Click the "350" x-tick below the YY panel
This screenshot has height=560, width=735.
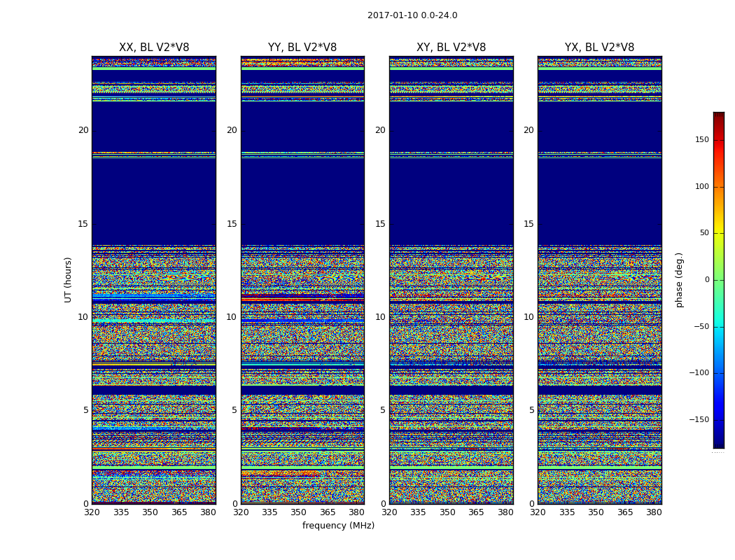(x=299, y=512)
